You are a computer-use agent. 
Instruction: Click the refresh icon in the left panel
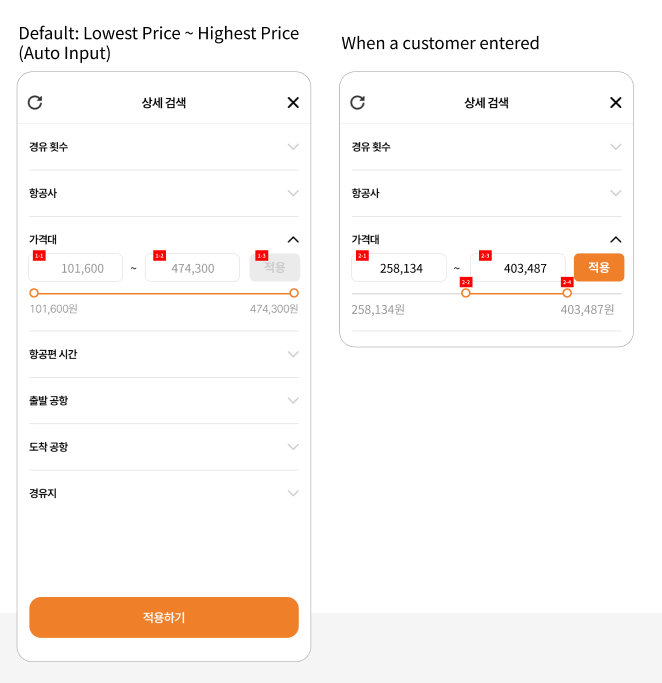(35, 102)
